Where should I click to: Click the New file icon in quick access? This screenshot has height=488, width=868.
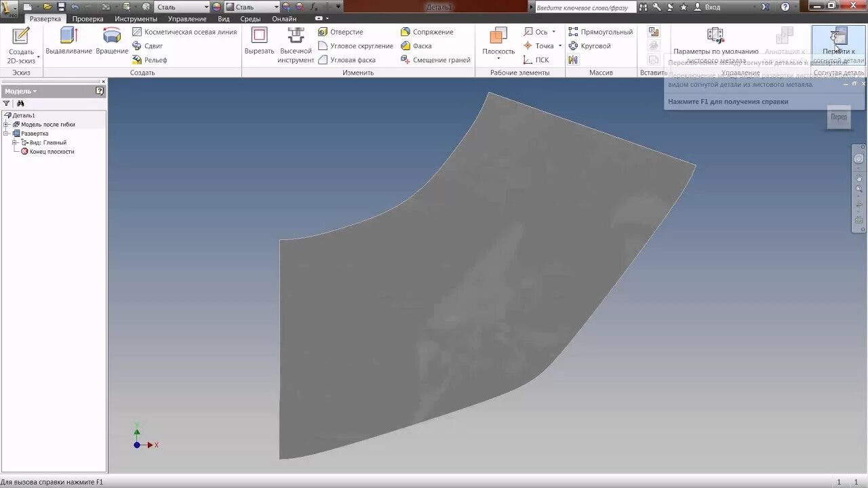(x=28, y=7)
